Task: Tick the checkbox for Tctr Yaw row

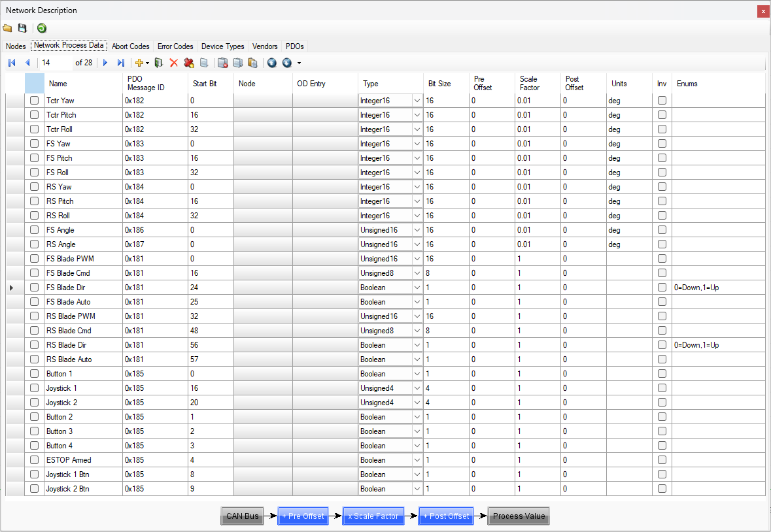Action: click(x=34, y=101)
